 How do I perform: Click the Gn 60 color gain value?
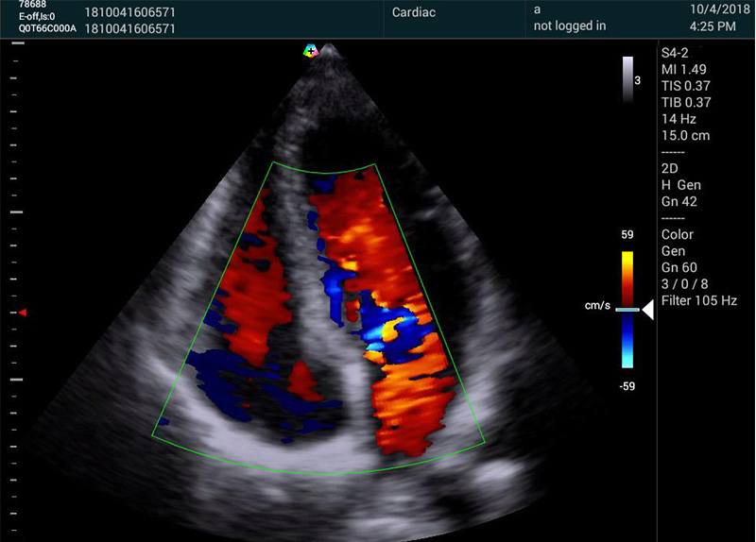click(x=680, y=267)
